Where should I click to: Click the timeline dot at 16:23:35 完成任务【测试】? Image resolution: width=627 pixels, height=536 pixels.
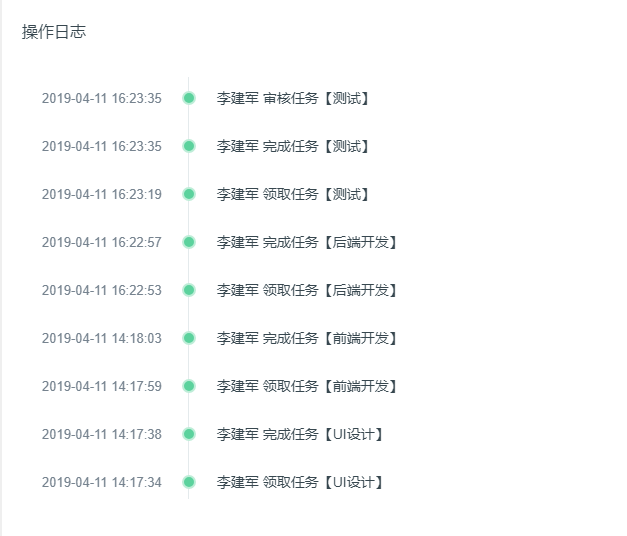click(x=189, y=146)
